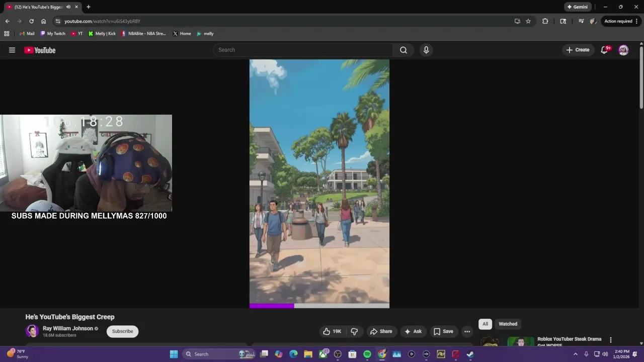The height and width of the screenshot is (362, 644).
Task: Open the Mail bookmark
Action: [27, 34]
